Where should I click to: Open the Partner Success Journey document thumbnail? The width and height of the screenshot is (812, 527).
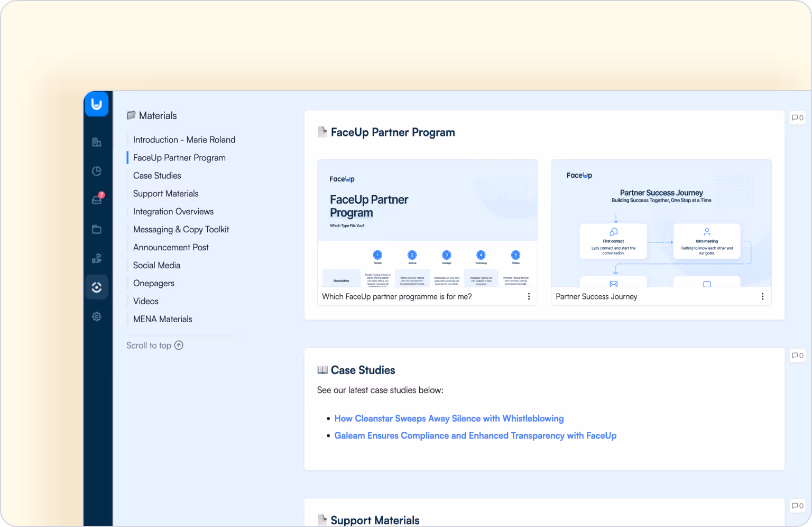661,223
